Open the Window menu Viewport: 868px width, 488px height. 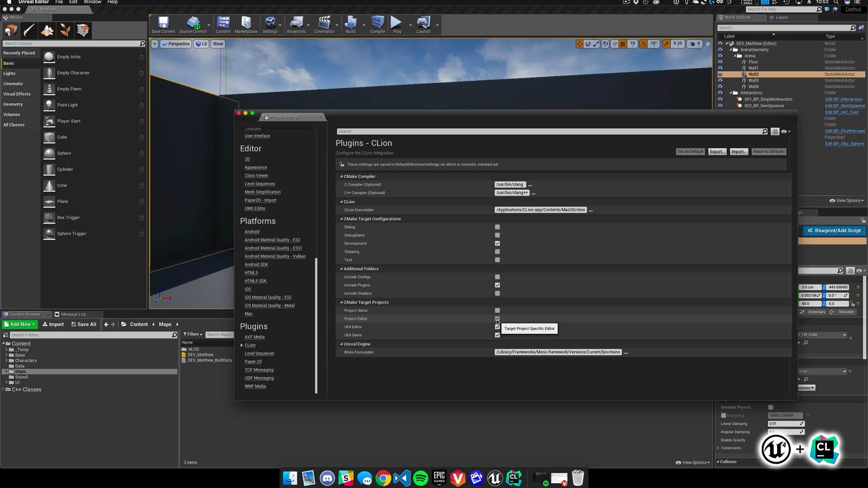tap(92, 2)
